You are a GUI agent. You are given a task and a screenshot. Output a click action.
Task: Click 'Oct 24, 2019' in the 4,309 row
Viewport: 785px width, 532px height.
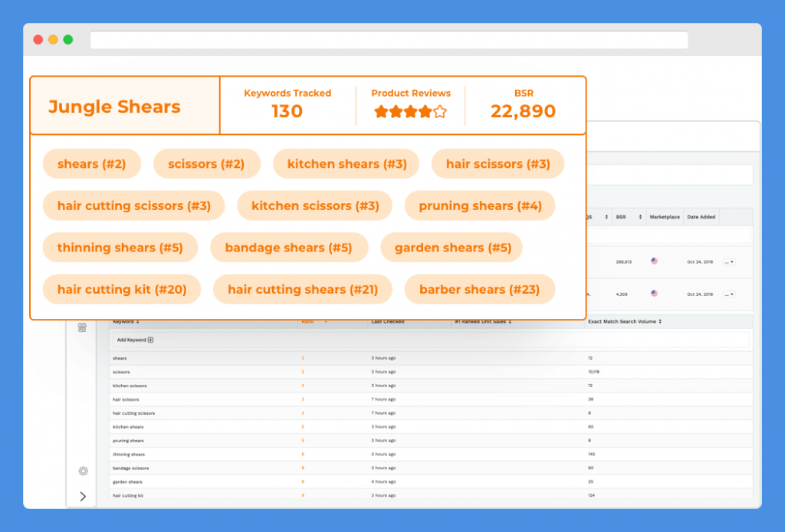(x=700, y=294)
